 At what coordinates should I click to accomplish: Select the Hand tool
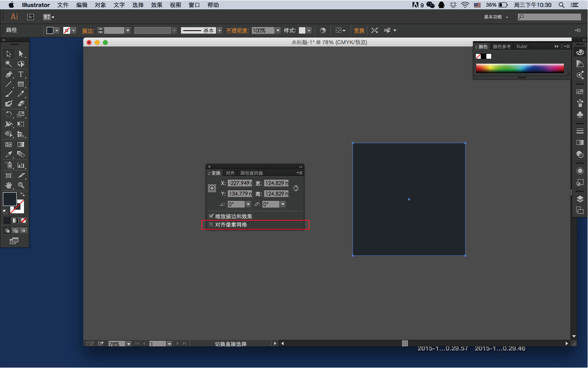[9, 185]
